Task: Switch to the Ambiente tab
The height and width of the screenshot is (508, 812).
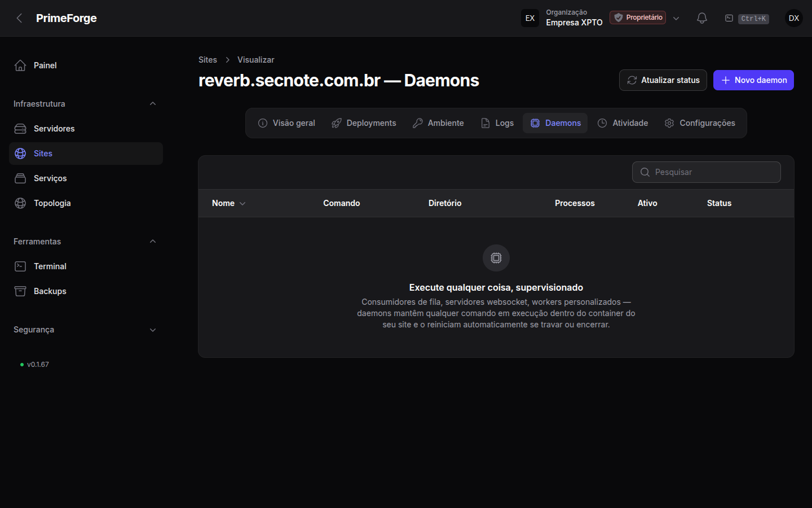Action: point(438,123)
